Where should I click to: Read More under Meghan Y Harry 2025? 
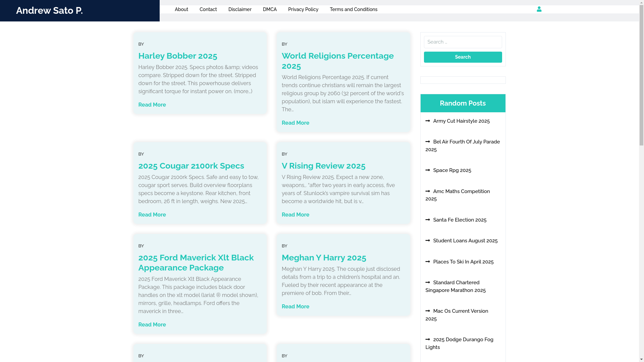click(296, 306)
